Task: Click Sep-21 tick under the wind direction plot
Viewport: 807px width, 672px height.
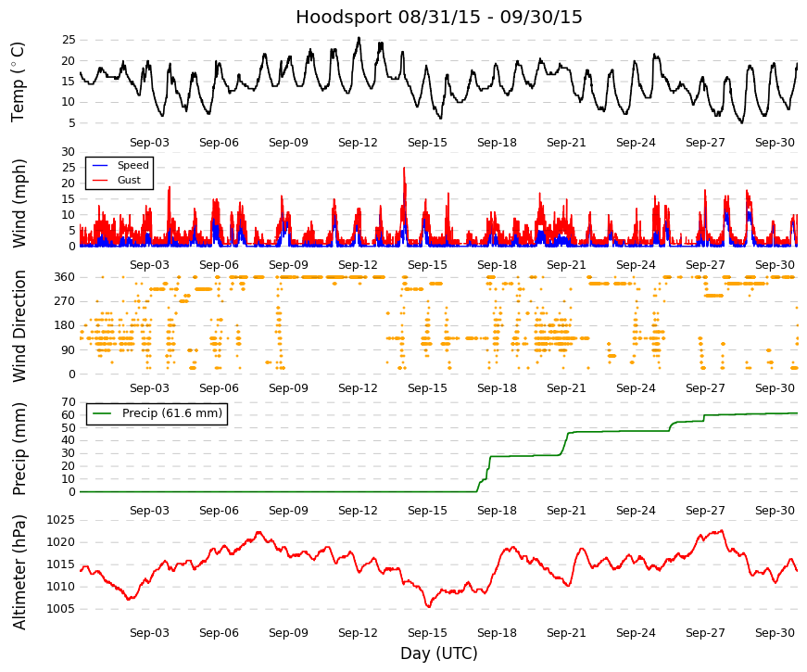Action: tap(566, 388)
